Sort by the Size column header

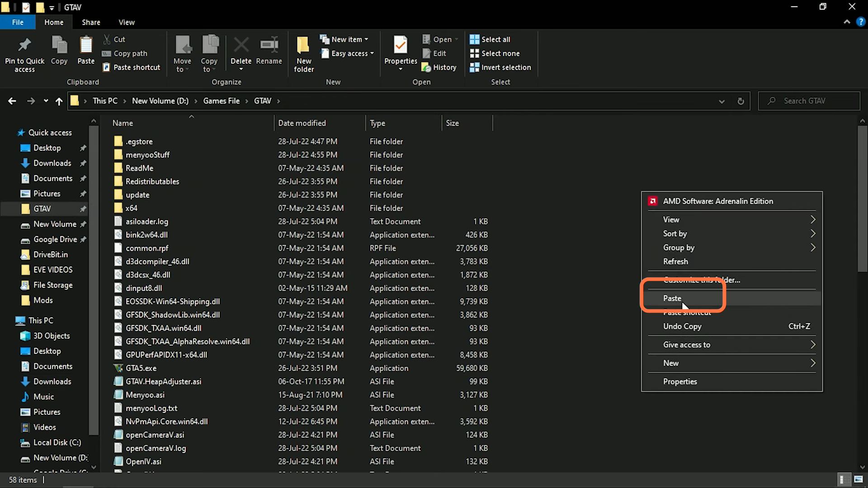(x=467, y=123)
